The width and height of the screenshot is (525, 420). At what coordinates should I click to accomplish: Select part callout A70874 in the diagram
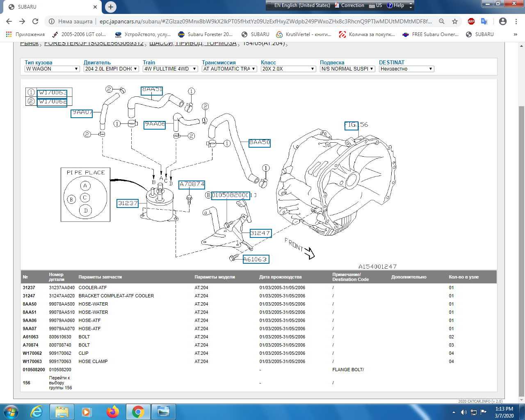click(x=192, y=184)
